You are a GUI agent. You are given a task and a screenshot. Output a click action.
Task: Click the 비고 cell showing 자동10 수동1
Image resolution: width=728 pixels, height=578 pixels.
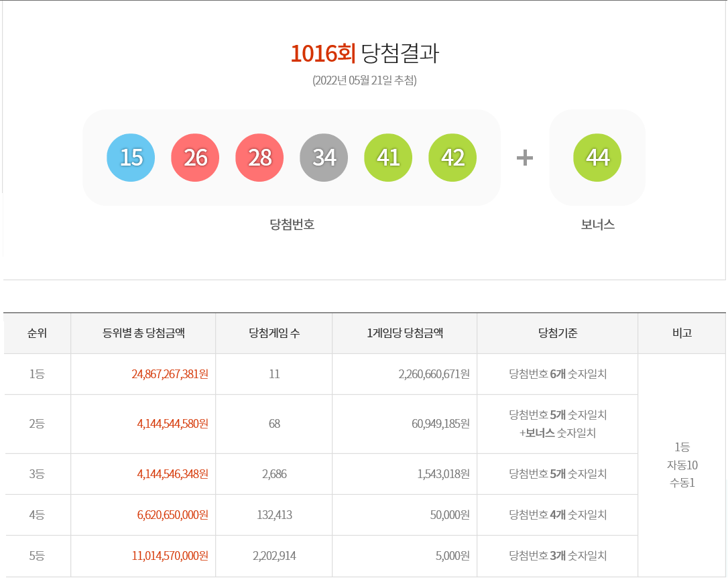coord(682,465)
